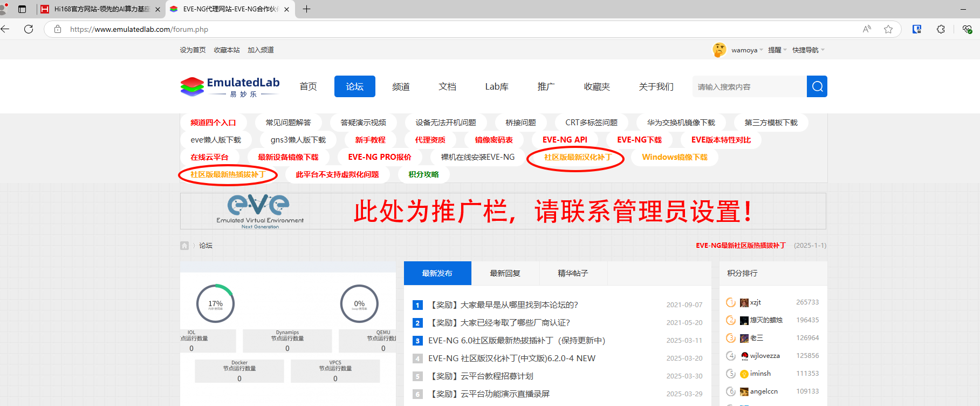This screenshot has height=406, width=980.
Task: Click 老三's avatar in ranking list
Action: pos(744,338)
